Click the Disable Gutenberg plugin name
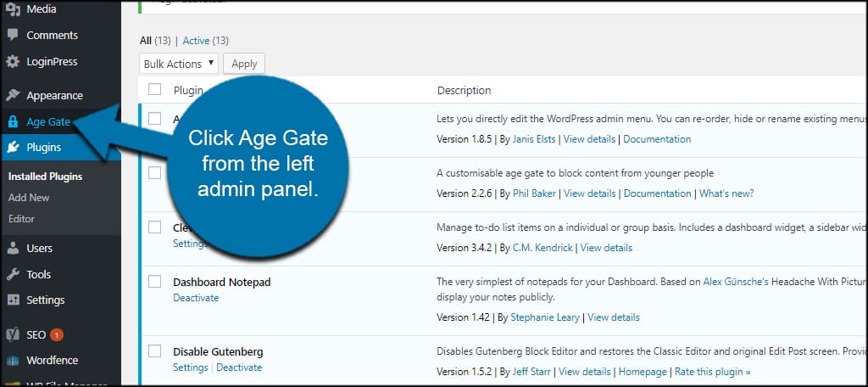This screenshot has width=868, height=387. [x=218, y=352]
